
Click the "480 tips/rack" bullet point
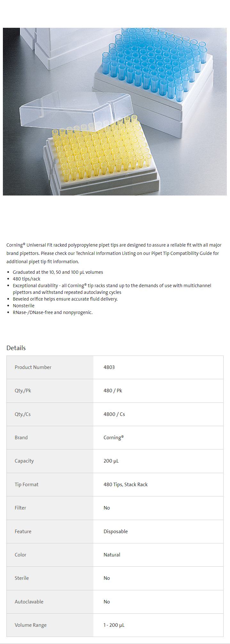tap(27, 279)
